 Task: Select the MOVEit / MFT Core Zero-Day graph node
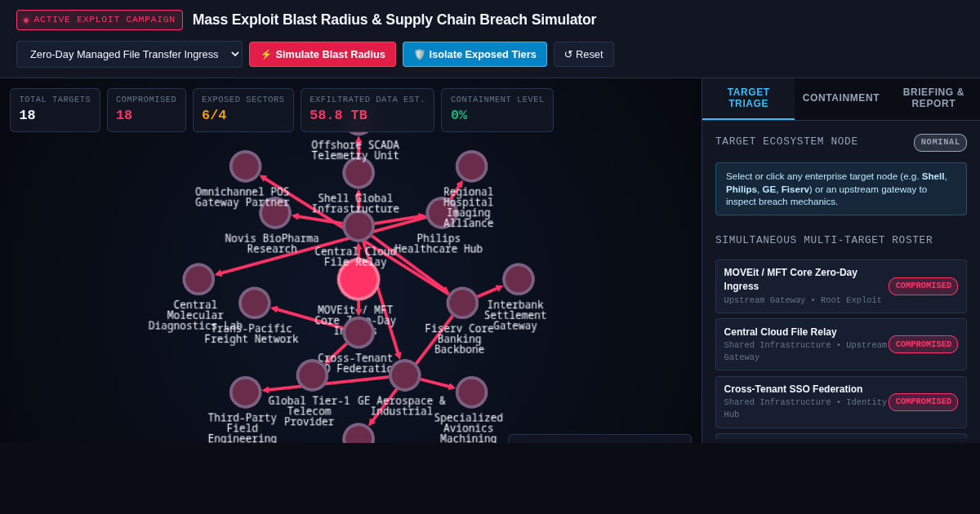coord(359,279)
